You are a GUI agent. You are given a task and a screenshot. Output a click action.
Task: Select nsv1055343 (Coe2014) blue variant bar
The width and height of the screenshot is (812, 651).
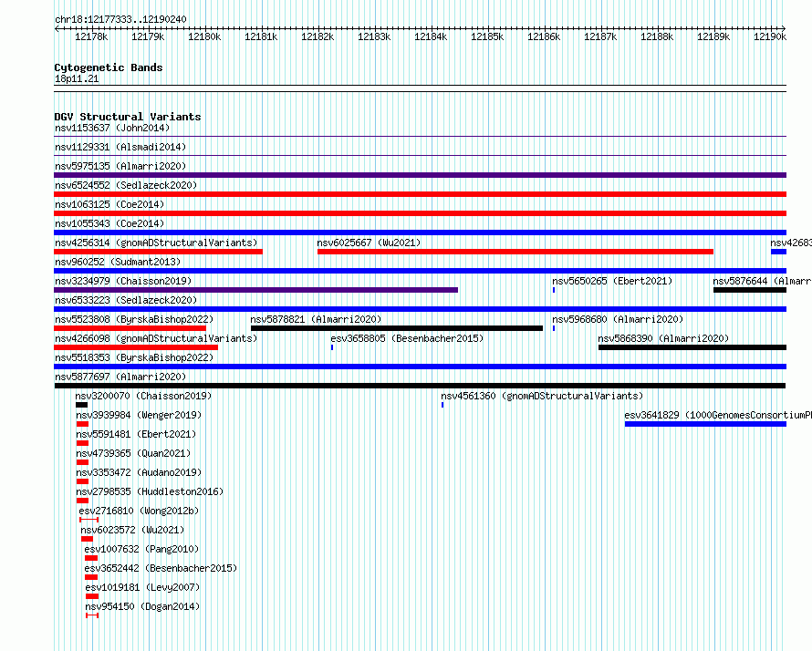420,232
